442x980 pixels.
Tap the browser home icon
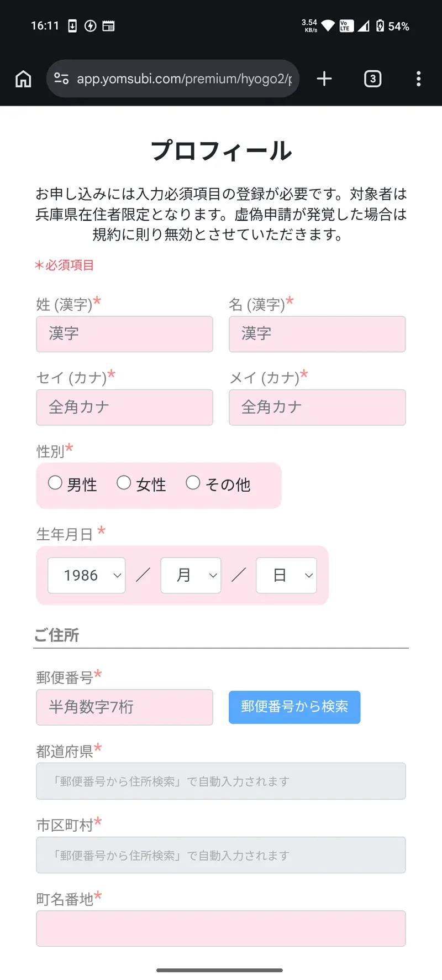pos(23,79)
